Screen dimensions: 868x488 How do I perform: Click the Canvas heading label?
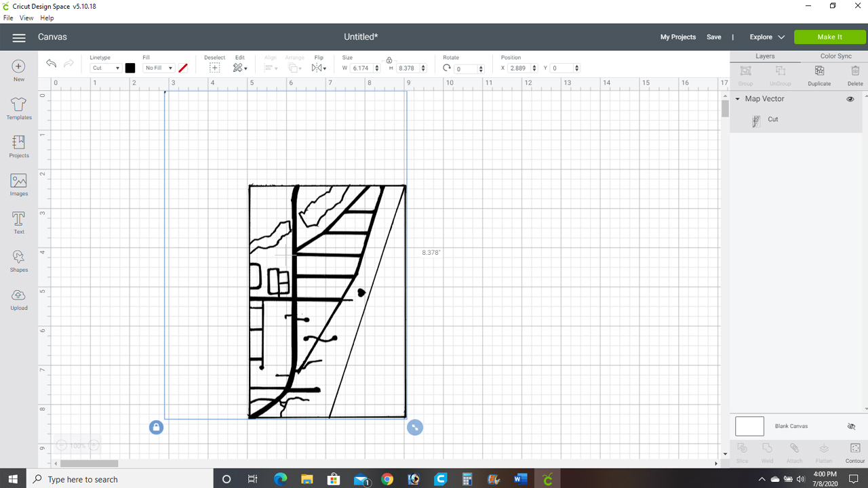click(x=52, y=37)
